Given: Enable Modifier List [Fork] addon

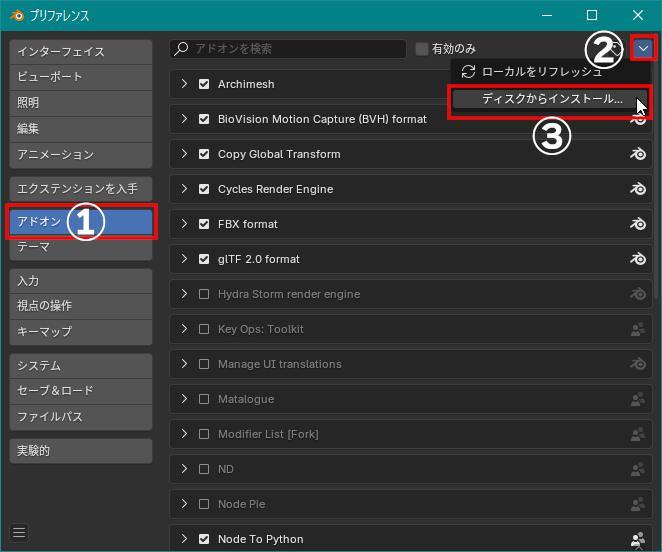Looking at the screenshot, I should pyautogui.click(x=204, y=434).
